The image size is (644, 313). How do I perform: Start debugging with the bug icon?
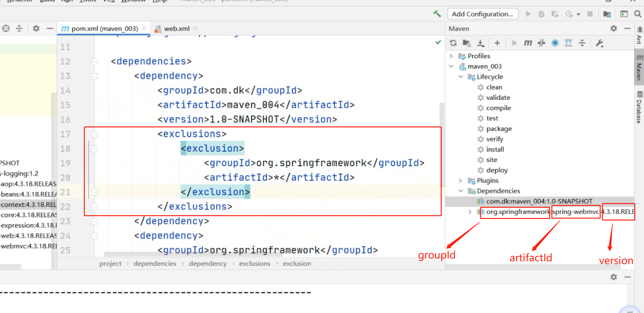click(541, 14)
